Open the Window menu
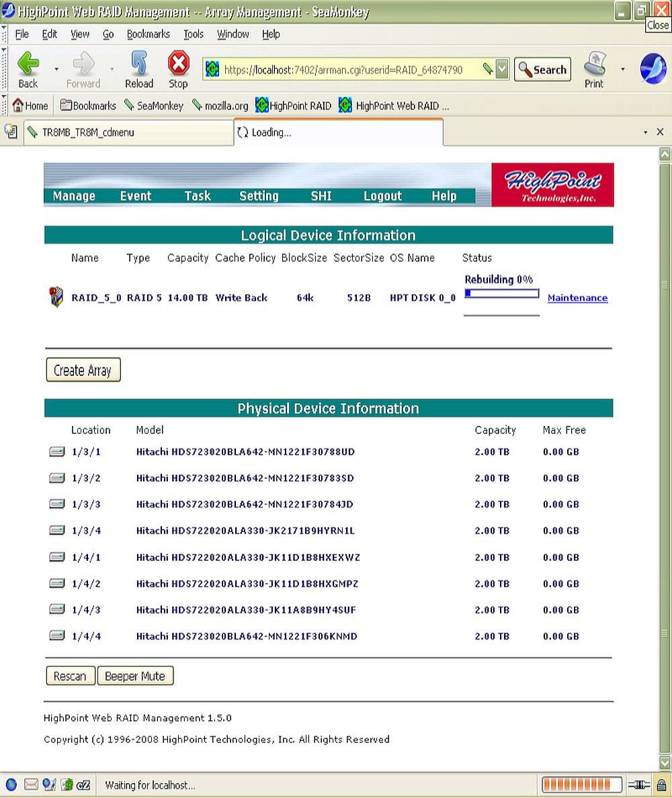Image resolution: width=672 pixels, height=798 pixels. [233, 34]
